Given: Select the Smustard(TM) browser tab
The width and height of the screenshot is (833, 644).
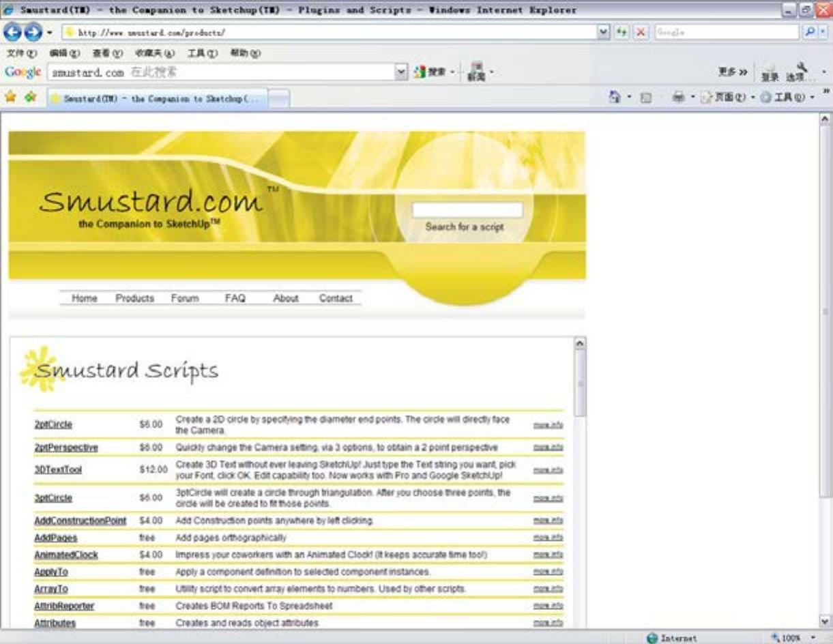Looking at the screenshot, I should [156, 99].
